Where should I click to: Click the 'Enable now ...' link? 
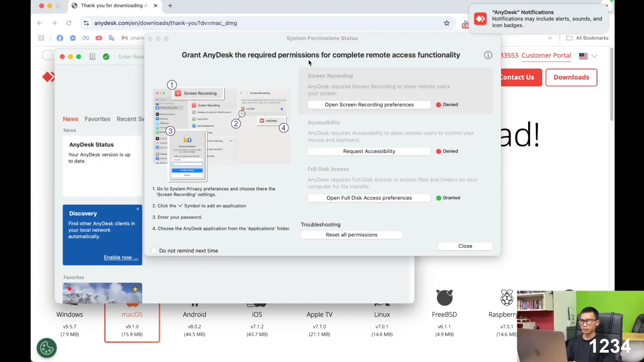(121, 257)
